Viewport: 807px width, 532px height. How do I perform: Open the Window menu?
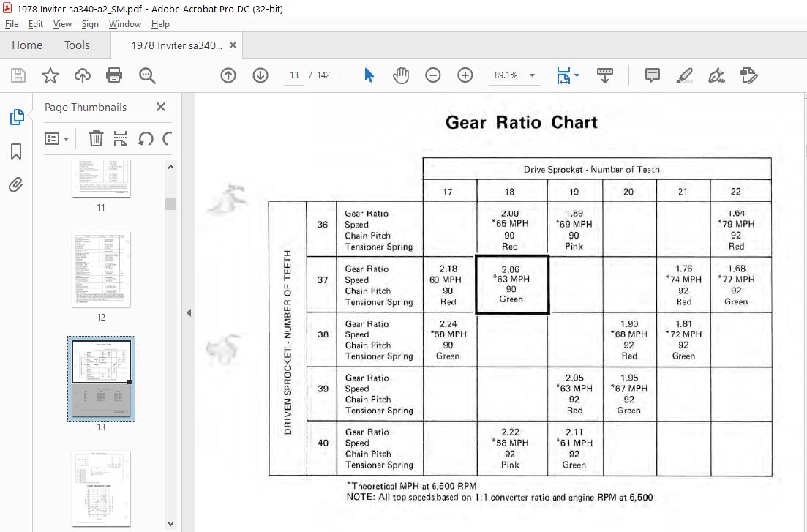(x=124, y=24)
